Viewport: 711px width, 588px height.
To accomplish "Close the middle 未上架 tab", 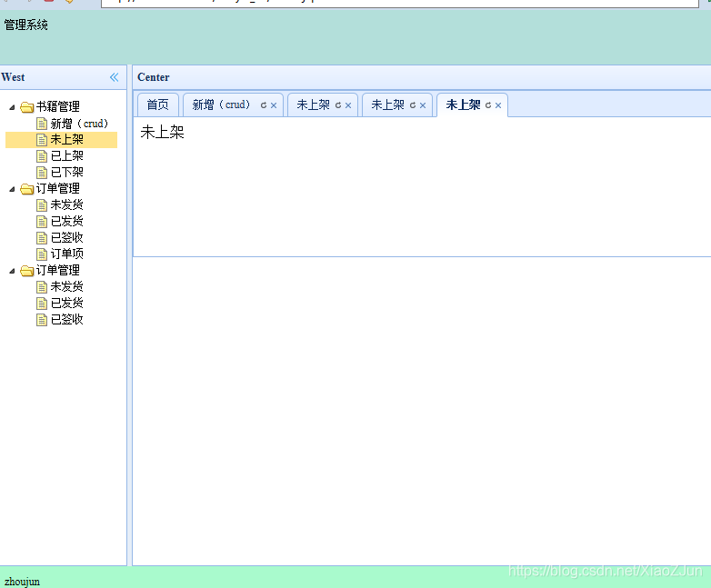I will (x=423, y=105).
